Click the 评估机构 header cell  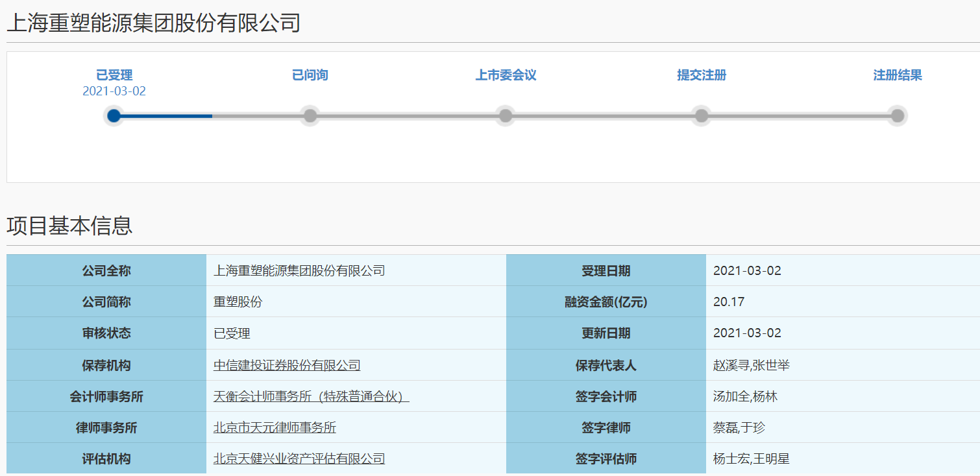[106, 458]
